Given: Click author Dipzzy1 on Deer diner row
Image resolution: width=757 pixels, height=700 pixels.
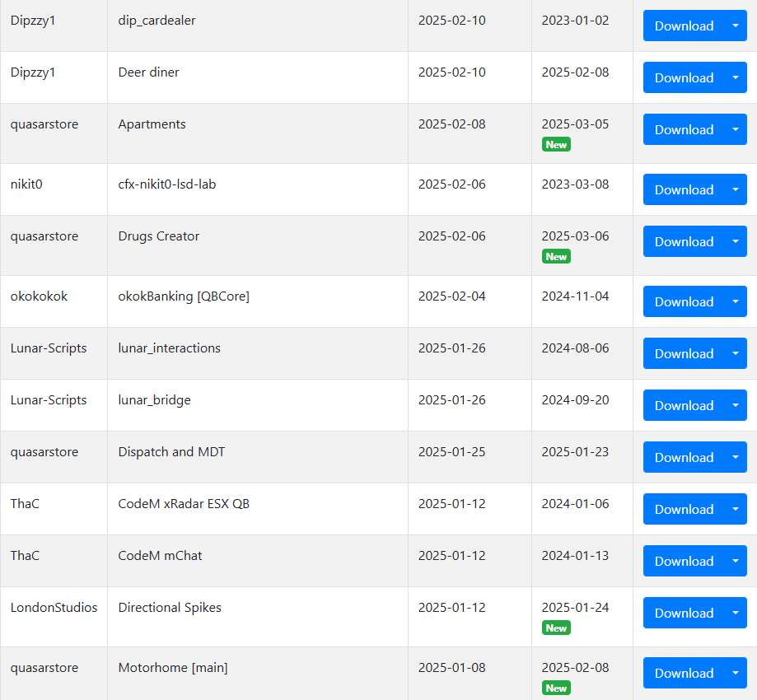Looking at the screenshot, I should [33, 72].
